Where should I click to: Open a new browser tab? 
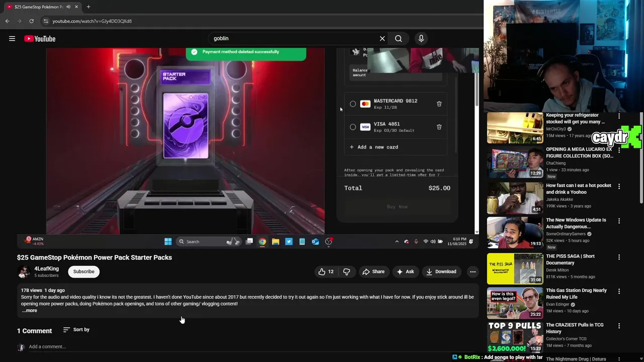[89, 7]
